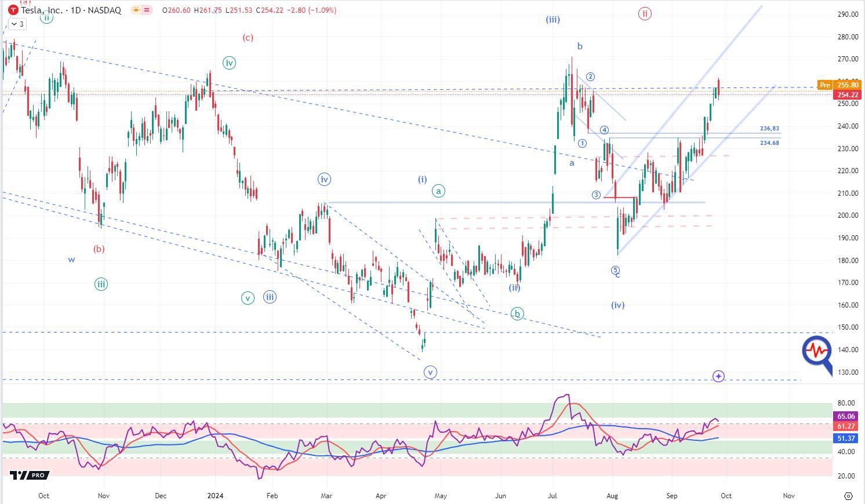865x504 pixels.
Task: Click the orange Pre 255.80 pre-market price label
Action: [841, 85]
